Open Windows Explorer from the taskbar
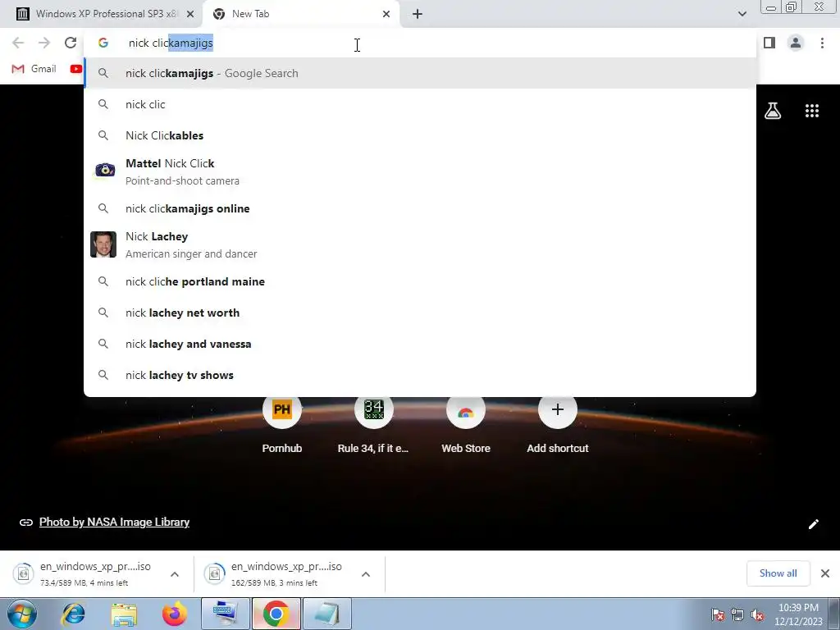 [x=125, y=614]
